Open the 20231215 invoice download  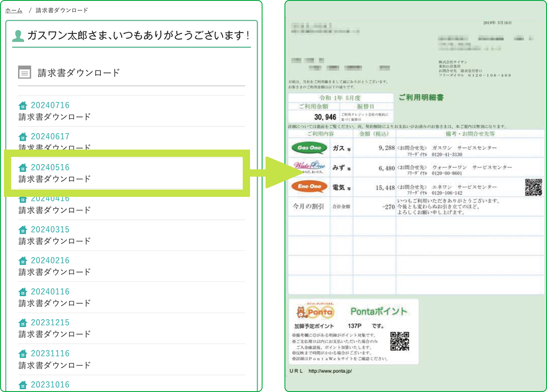coord(50,322)
